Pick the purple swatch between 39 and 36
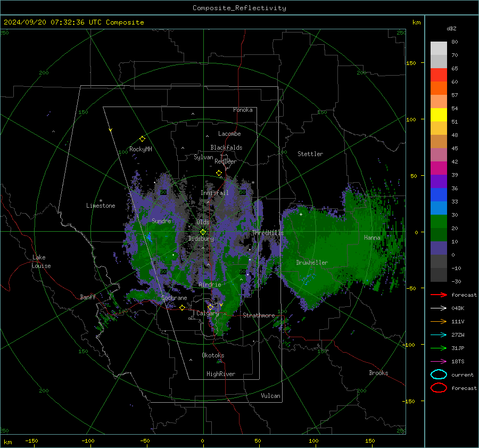Viewport: 479px width, 448px height. [x=439, y=181]
